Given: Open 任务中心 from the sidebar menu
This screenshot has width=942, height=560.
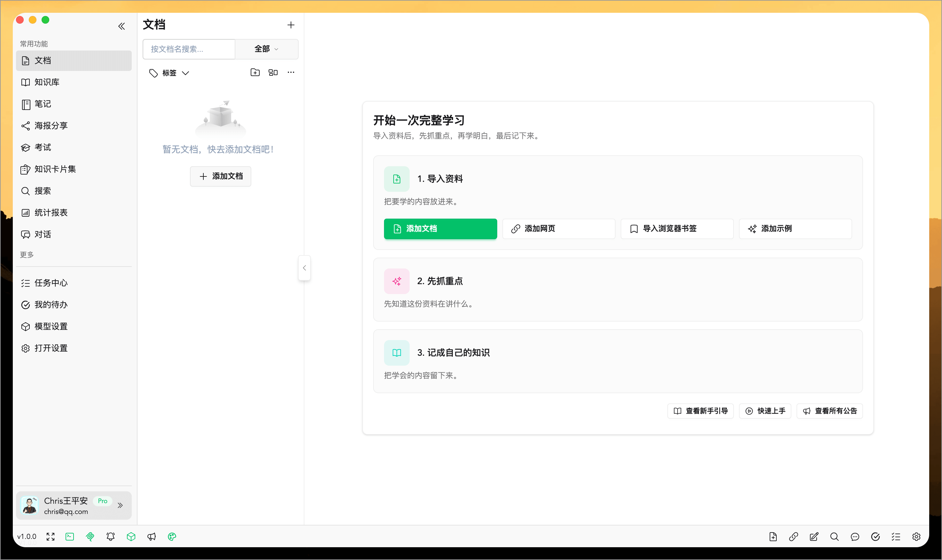Looking at the screenshot, I should tap(51, 283).
